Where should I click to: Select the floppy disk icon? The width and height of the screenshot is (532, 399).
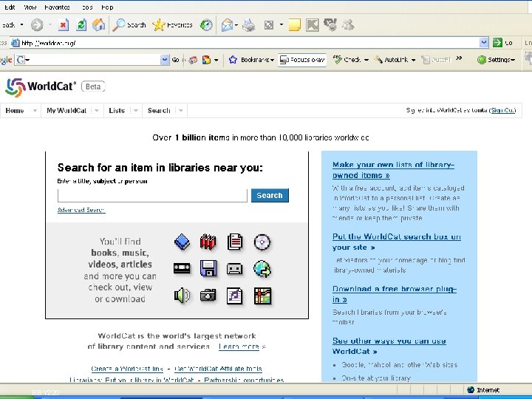coord(208,268)
